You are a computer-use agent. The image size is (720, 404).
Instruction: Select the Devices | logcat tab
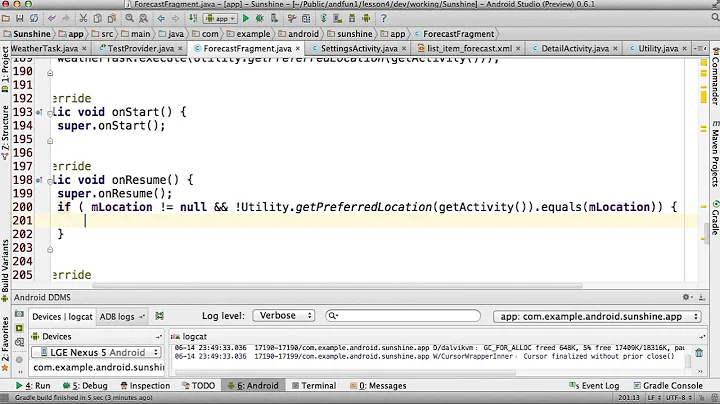tap(62, 316)
